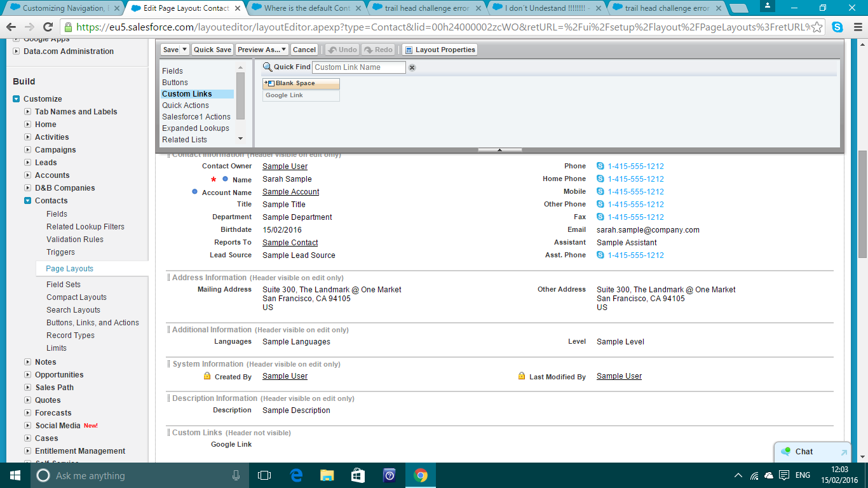Open Layout Properties
Viewport: 868px width, 488px height.
click(x=439, y=50)
